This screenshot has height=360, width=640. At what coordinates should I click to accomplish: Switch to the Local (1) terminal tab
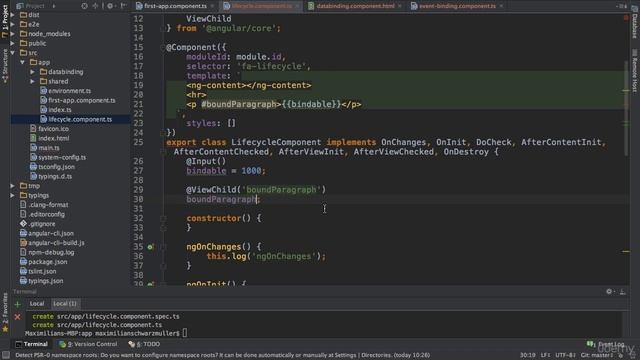65,304
